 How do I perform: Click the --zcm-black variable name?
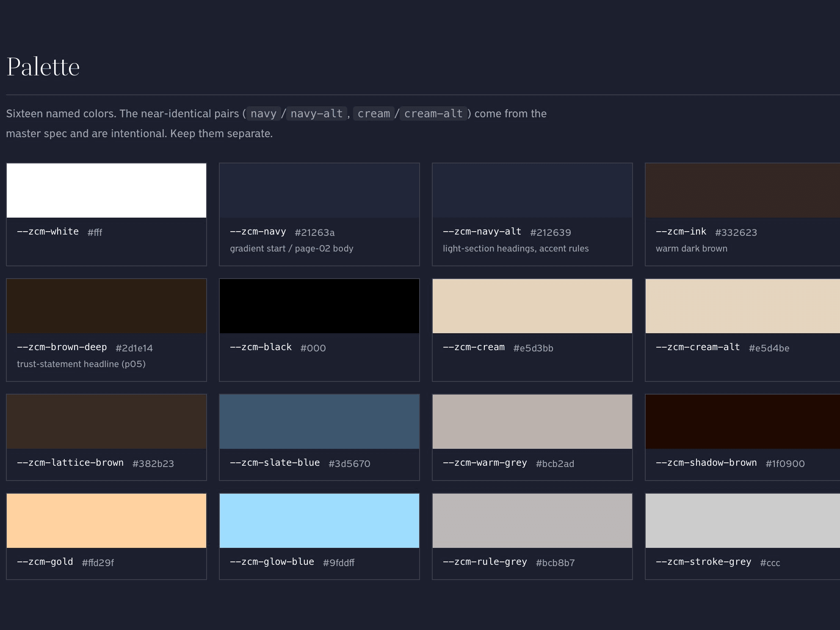pyautogui.click(x=261, y=347)
